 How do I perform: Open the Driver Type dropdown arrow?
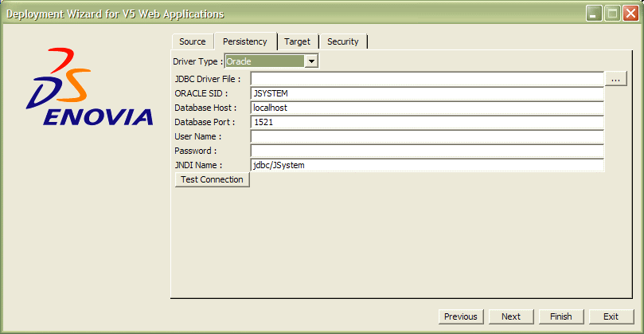(311, 61)
